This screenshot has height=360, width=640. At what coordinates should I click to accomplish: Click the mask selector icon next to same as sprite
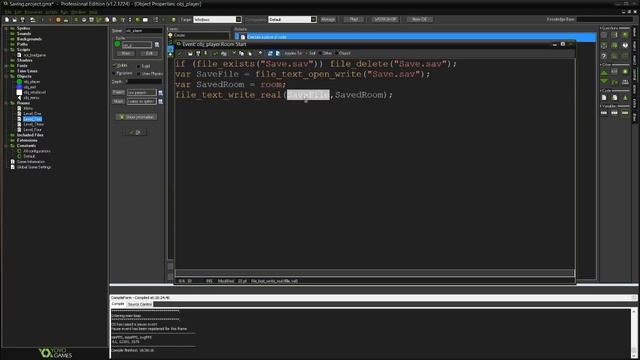point(160,101)
